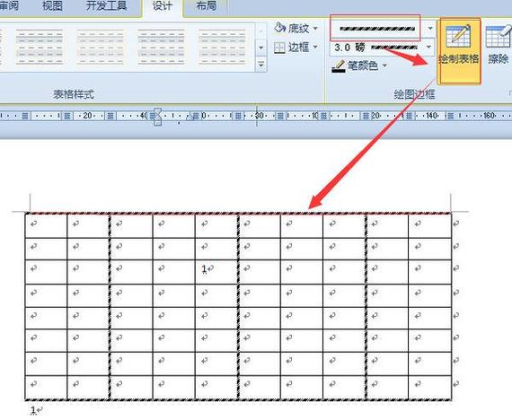Select the fourth table style thumbnail

point(222,47)
